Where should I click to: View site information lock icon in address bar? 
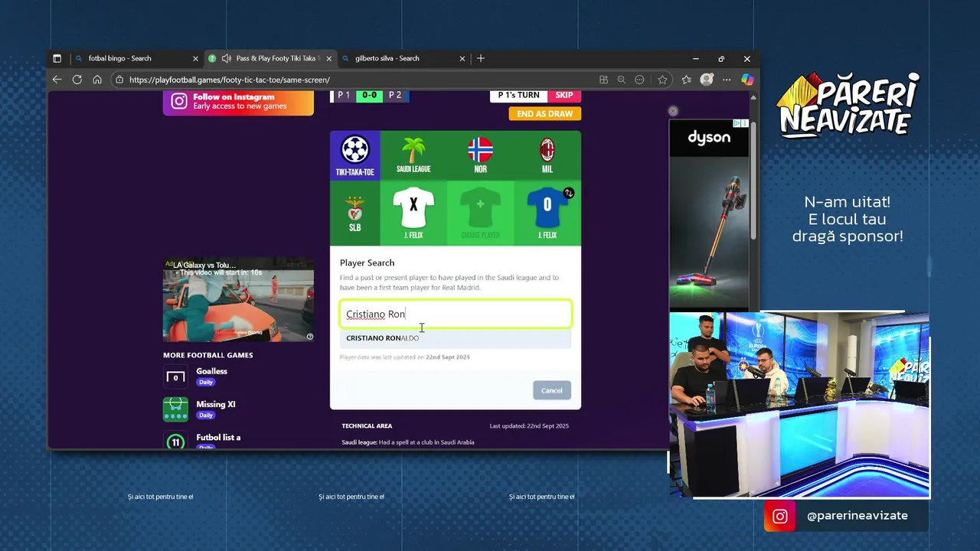pyautogui.click(x=119, y=80)
